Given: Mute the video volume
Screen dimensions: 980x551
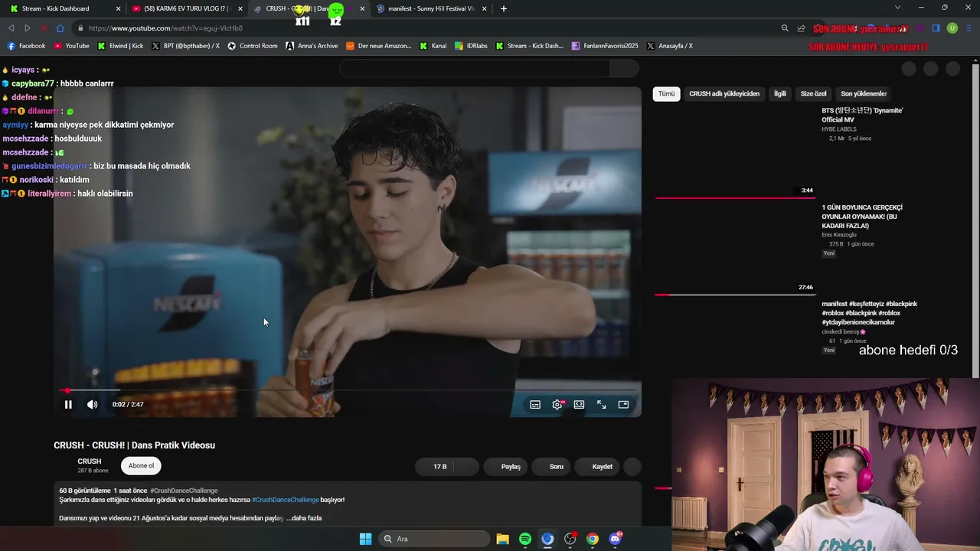Looking at the screenshot, I should [x=93, y=405].
